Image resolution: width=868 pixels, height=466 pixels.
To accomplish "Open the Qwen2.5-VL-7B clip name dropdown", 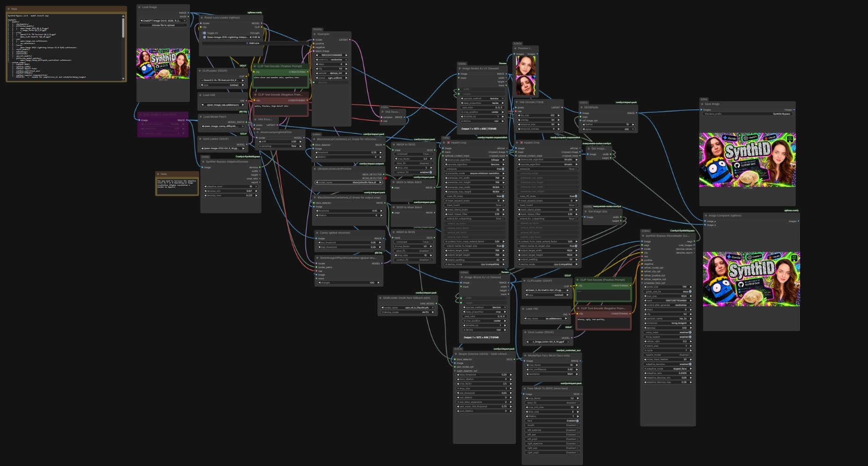I will click(x=223, y=80).
